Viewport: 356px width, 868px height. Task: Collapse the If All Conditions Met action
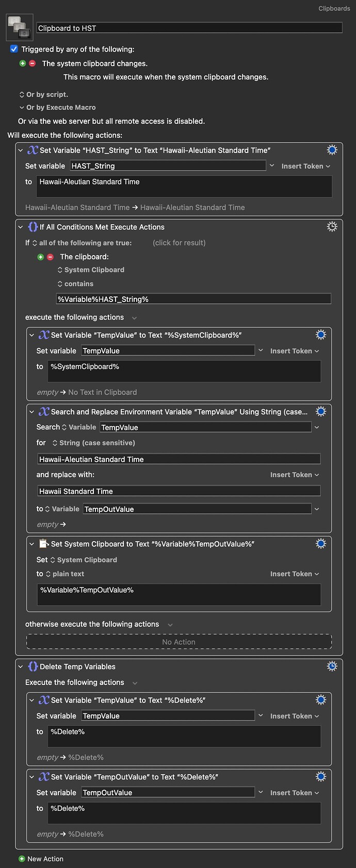coord(21,227)
